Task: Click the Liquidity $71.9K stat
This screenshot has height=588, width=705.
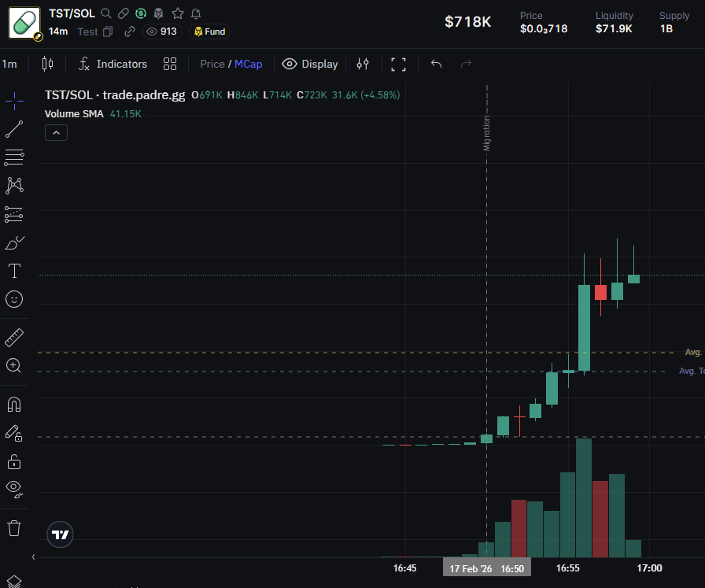Action: [x=615, y=23]
